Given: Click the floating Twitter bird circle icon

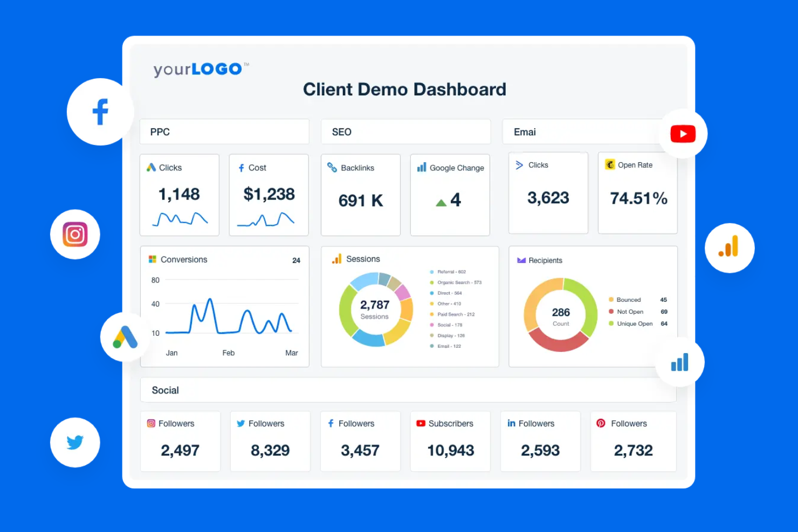Looking at the screenshot, I should click(x=75, y=443).
